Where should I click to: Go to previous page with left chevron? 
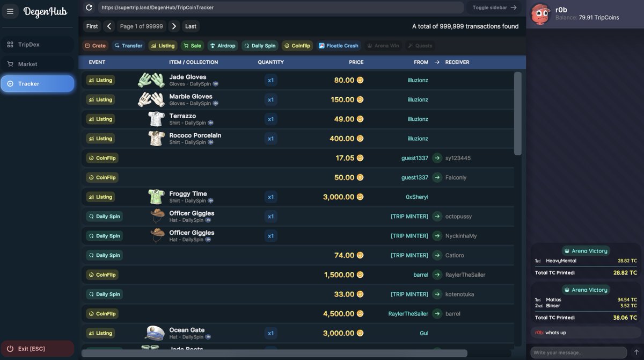109,26
